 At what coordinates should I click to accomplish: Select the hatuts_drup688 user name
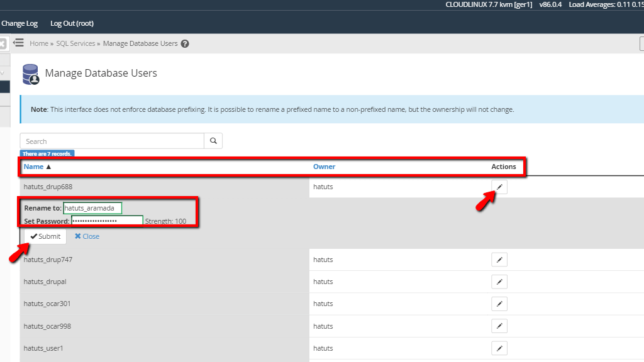tap(48, 187)
